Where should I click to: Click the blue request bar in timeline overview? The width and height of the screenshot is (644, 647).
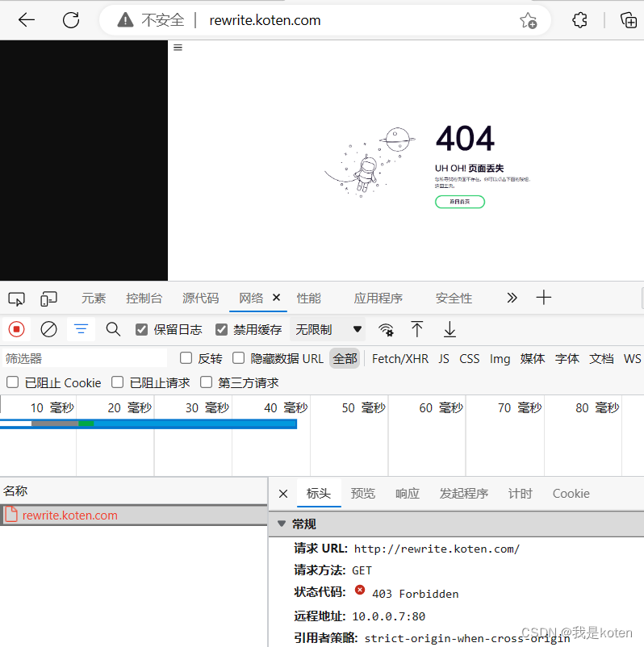coord(148,424)
